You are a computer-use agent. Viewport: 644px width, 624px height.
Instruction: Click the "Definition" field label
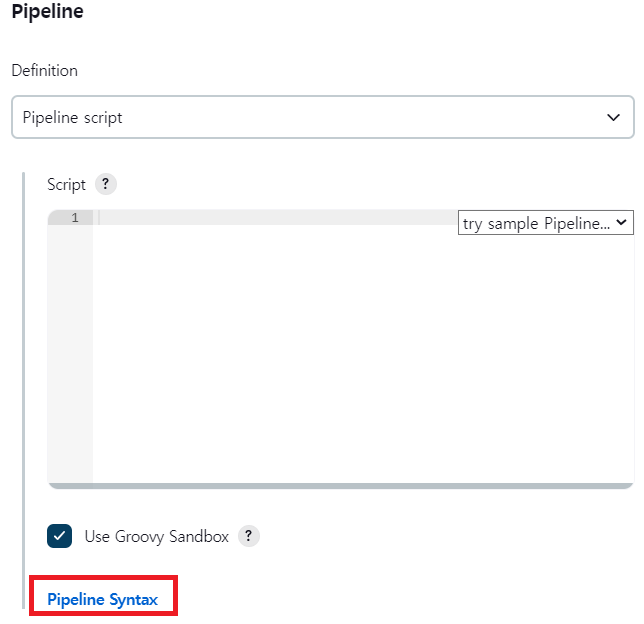pyautogui.click(x=44, y=71)
